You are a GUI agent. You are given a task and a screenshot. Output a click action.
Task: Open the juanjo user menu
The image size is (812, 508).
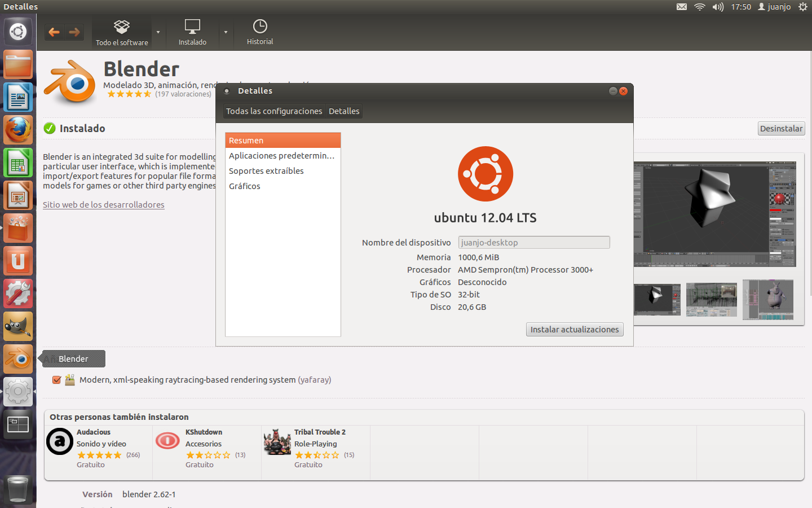pyautogui.click(x=774, y=7)
